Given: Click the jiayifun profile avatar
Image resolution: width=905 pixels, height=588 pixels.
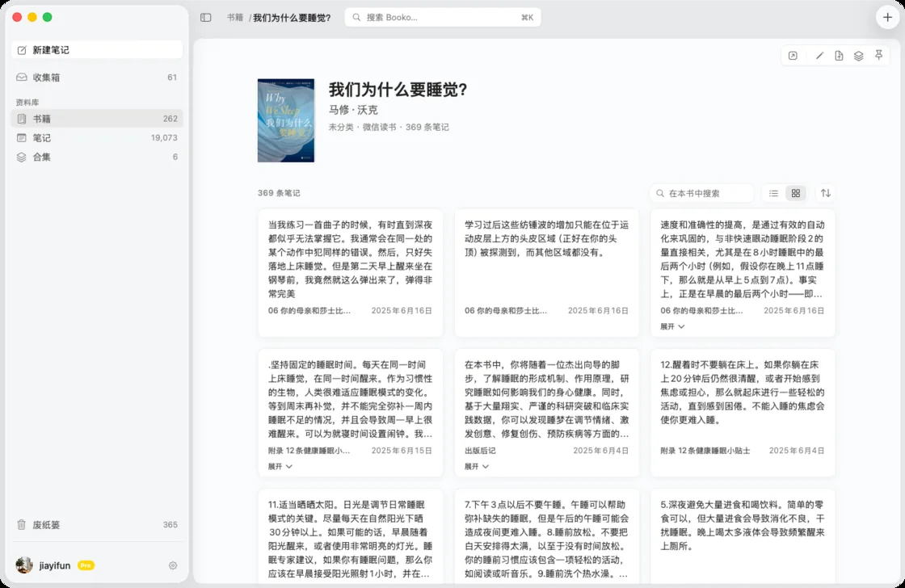Looking at the screenshot, I should [x=24, y=565].
